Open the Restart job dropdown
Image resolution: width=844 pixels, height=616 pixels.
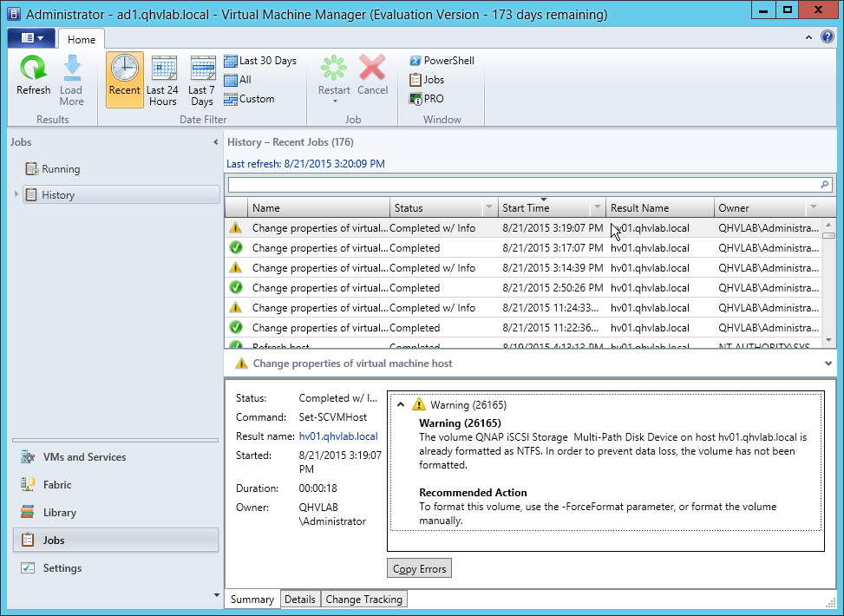point(334,101)
